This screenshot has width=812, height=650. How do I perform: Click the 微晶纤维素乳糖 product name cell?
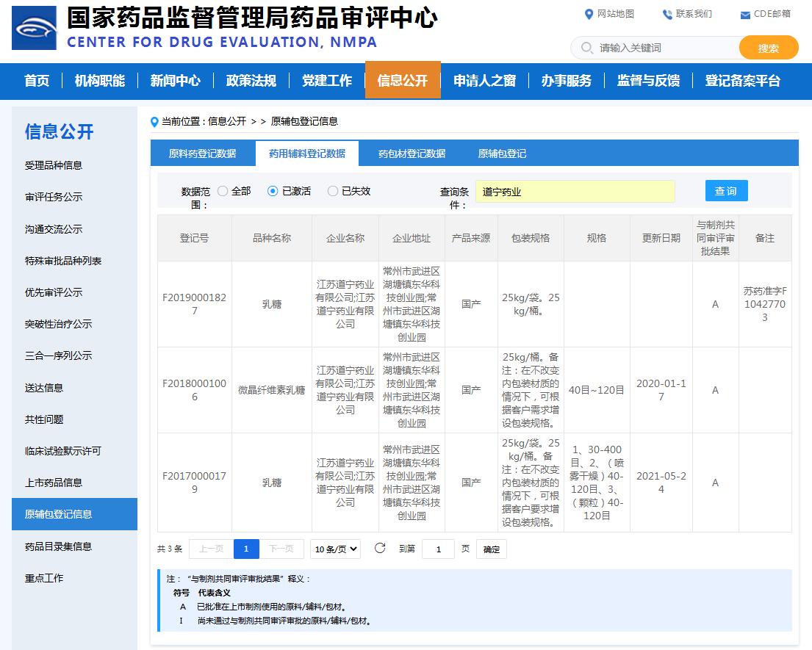(x=271, y=390)
